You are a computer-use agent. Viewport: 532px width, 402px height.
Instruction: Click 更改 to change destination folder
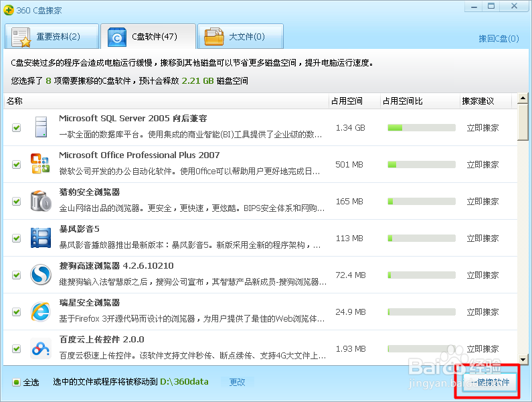[237, 383]
